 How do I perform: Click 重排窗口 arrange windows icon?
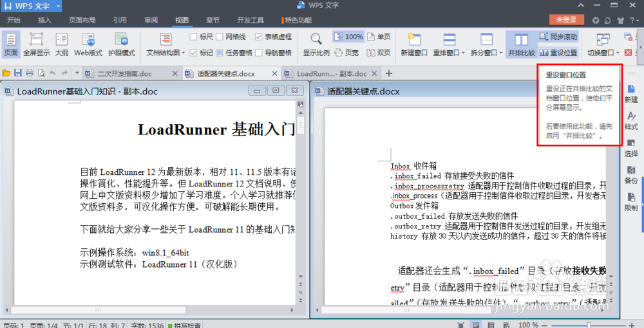[450, 40]
